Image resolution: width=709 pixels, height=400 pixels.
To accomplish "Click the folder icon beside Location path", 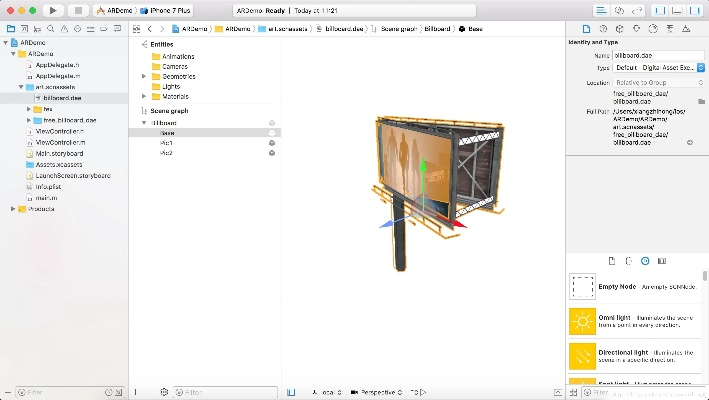I will point(701,101).
